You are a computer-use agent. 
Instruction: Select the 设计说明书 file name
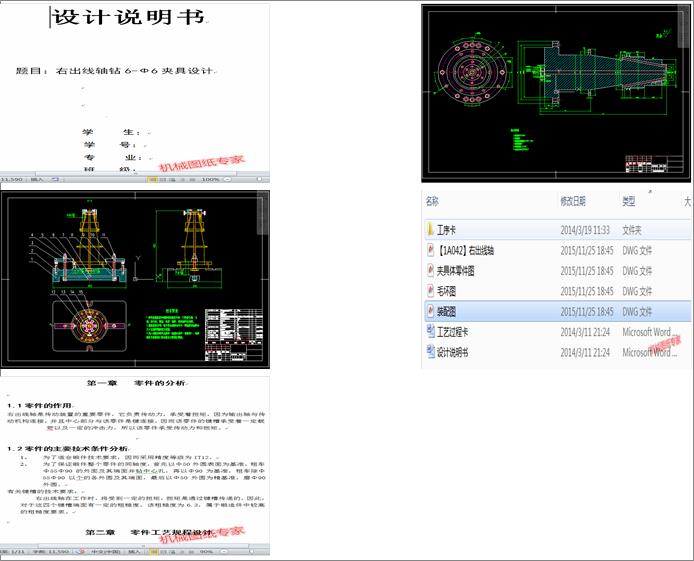(452, 352)
